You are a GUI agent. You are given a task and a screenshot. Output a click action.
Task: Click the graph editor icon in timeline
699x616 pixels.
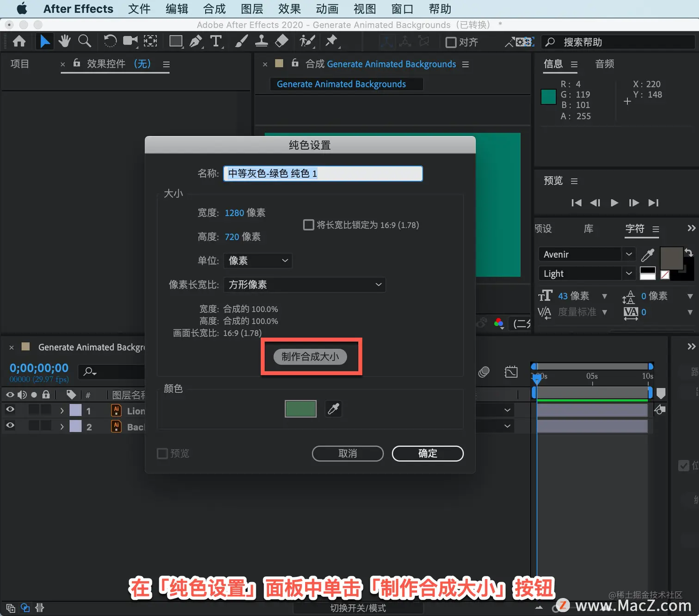[511, 372]
